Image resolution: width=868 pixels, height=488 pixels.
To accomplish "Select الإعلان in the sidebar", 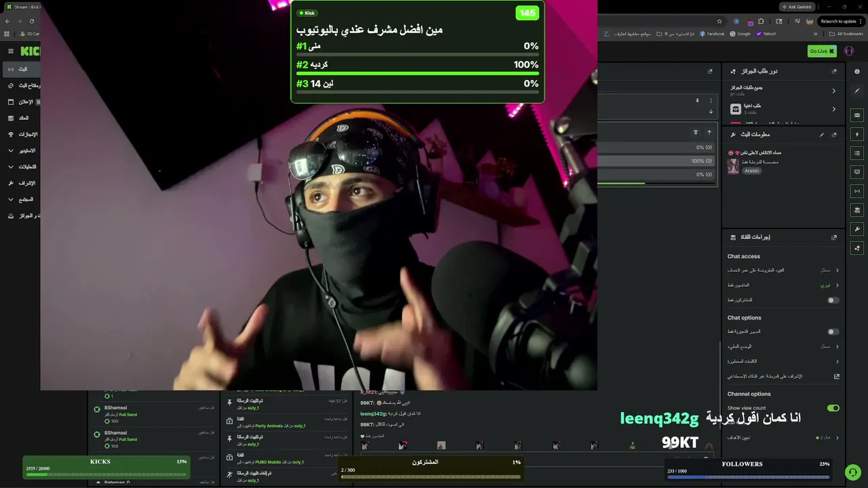I will pyautogui.click(x=22, y=102).
